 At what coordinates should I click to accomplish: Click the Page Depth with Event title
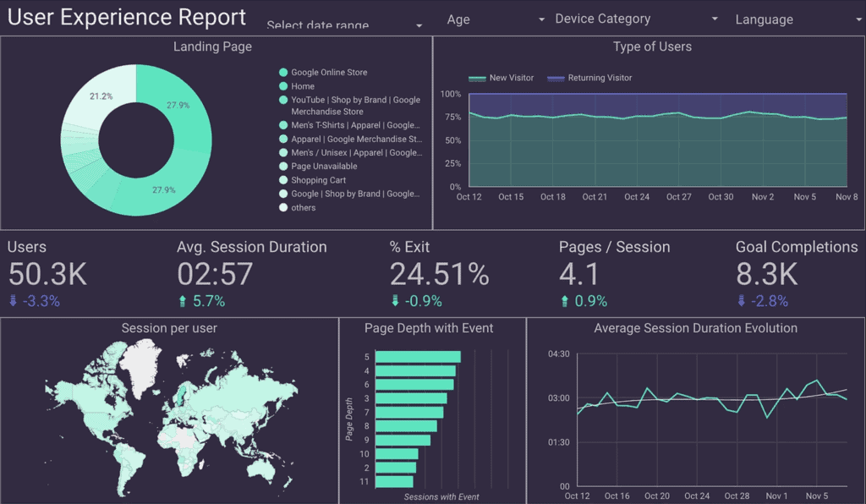tap(429, 328)
